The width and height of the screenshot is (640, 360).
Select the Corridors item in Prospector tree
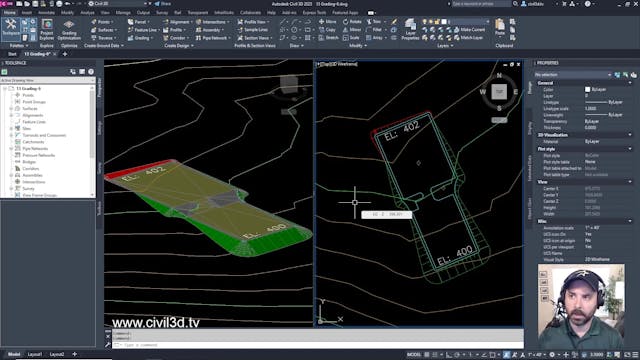click(x=31, y=169)
